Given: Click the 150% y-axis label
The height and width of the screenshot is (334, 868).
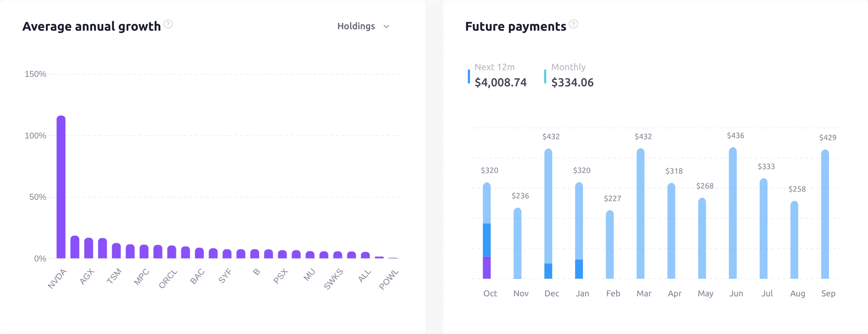Looking at the screenshot, I should pyautogui.click(x=35, y=74).
